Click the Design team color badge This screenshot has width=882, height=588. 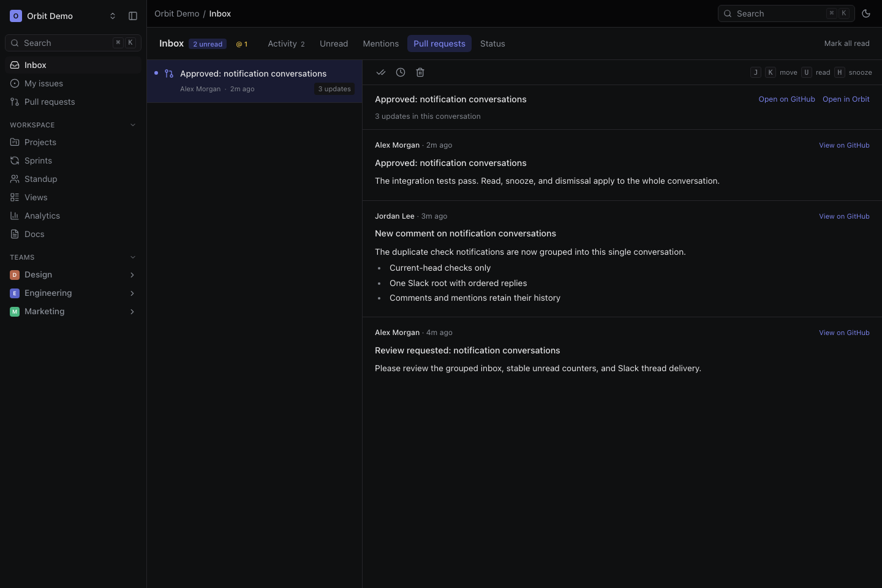(15, 275)
